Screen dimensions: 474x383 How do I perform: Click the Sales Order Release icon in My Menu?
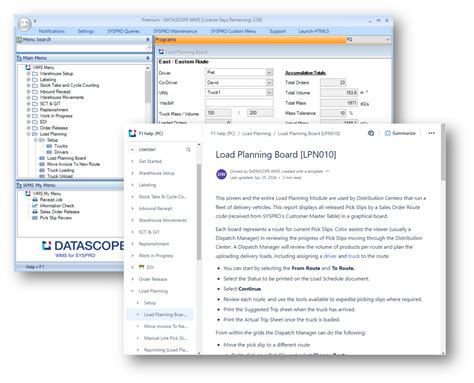point(35,212)
